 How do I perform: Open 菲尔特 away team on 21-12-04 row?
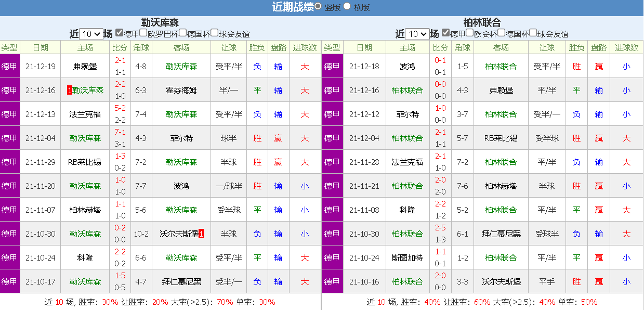181,138
